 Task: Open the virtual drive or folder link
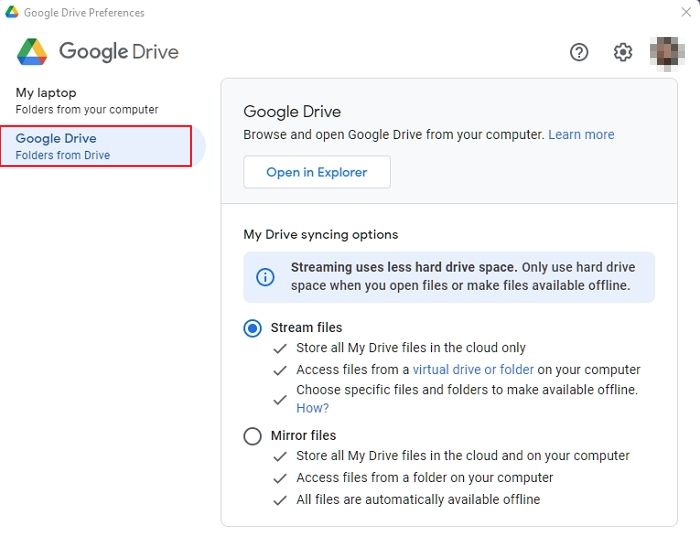(473, 370)
